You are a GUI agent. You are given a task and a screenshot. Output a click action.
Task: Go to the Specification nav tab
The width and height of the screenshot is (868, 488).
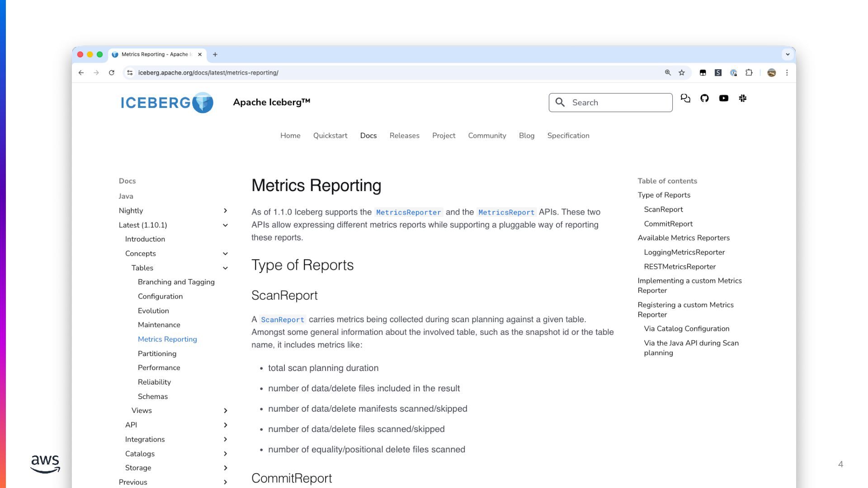568,136
